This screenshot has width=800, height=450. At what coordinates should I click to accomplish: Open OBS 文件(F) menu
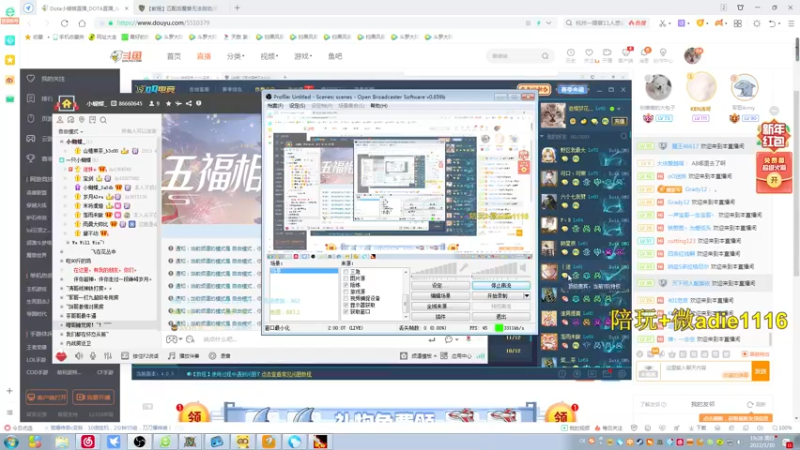tap(275, 106)
